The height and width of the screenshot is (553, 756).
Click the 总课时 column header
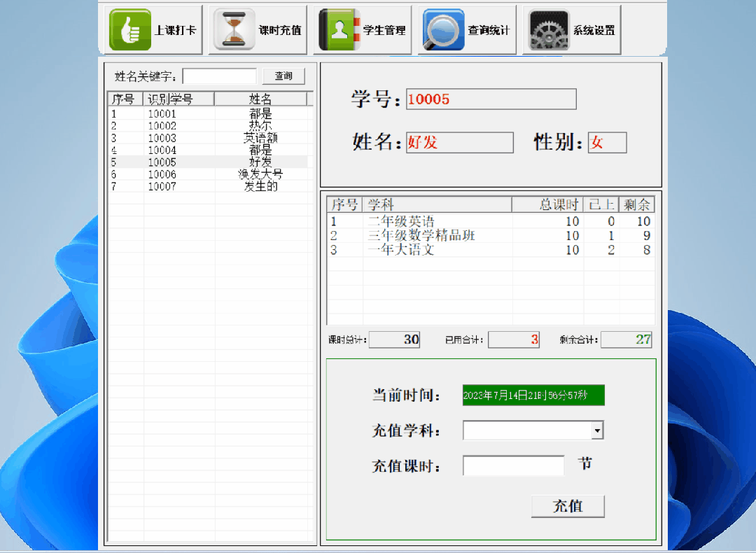coord(547,204)
